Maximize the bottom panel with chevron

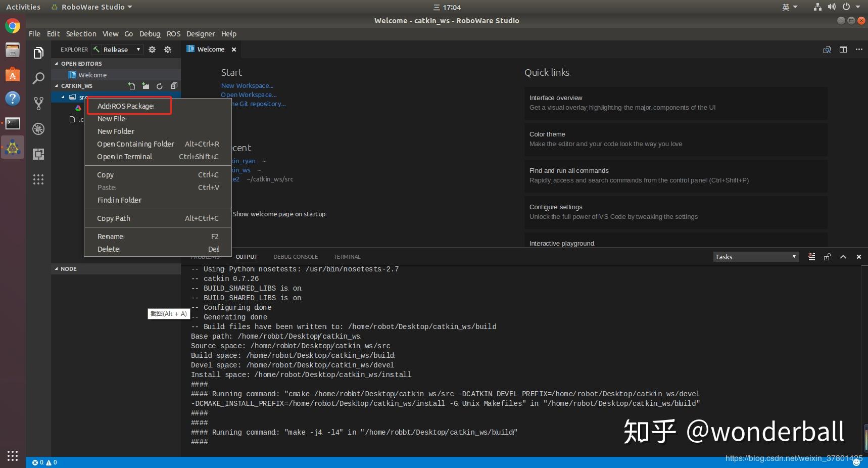point(843,257)
